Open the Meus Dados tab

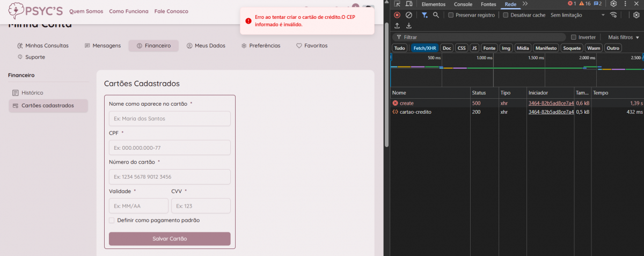coord(206,46)
